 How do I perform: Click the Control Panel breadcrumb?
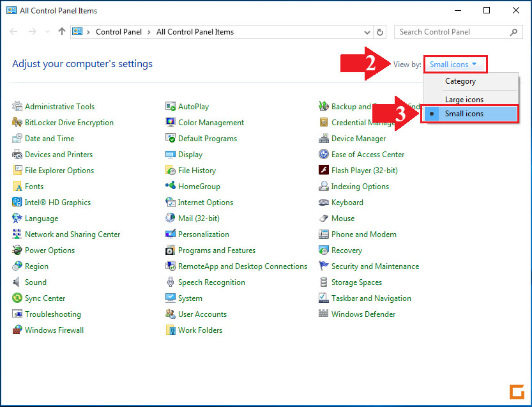[x=119, y=32]
